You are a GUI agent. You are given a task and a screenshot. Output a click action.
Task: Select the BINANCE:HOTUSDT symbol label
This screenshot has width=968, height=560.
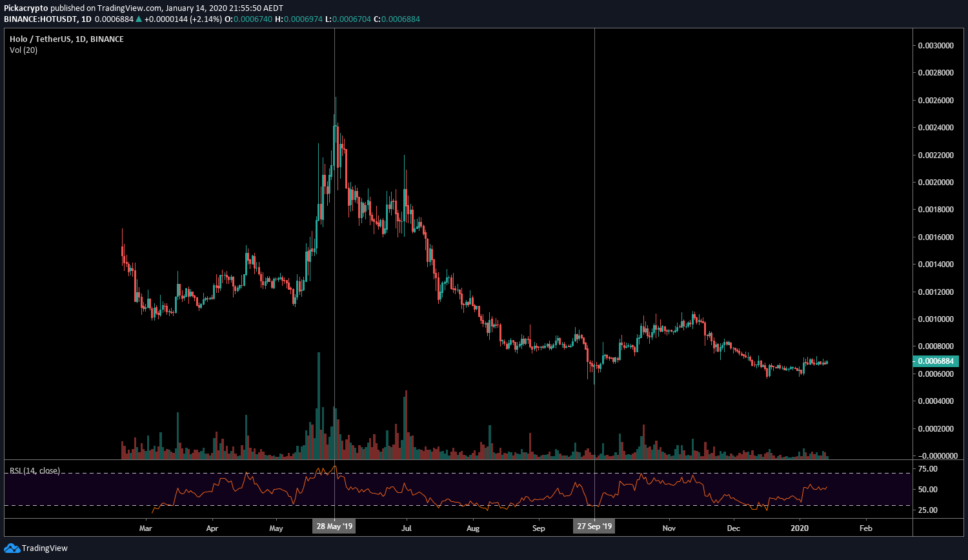pyautogui.click(x=41, y=19)
